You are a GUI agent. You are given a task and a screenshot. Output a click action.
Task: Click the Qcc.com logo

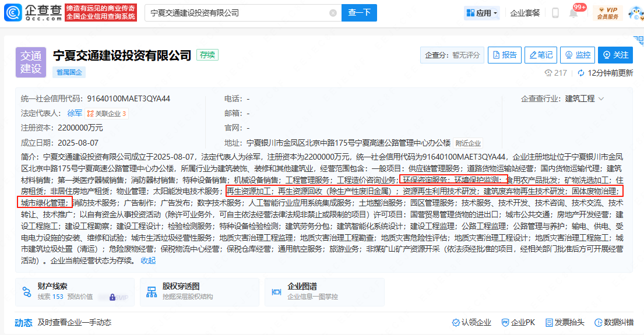33,13
